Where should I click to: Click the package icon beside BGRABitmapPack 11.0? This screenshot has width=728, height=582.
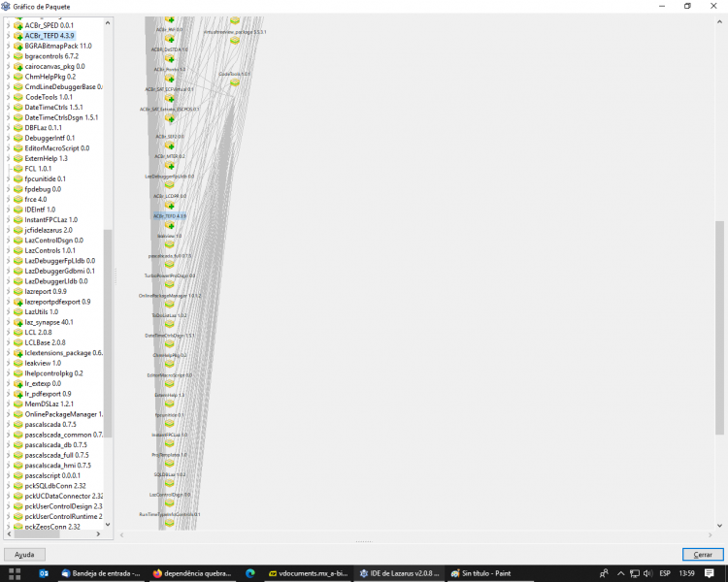[18, 46]
